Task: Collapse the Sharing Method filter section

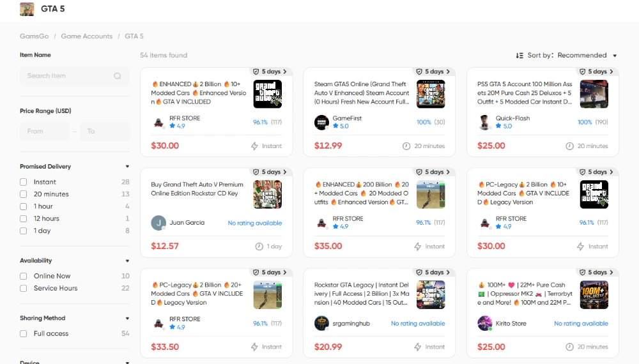Action: click(128, 319)
